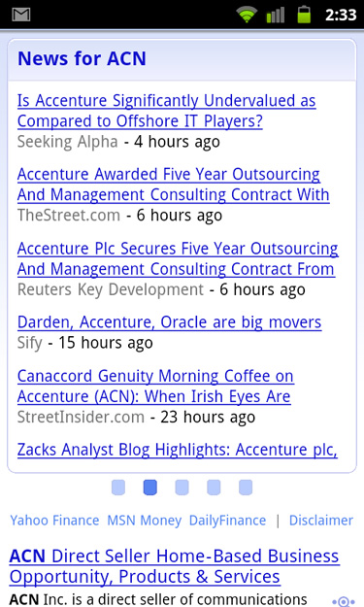Screen dimensions: 364x607
Task: Select the first page indicator dot
Action: pyautogui.click(x=118, y=487)
